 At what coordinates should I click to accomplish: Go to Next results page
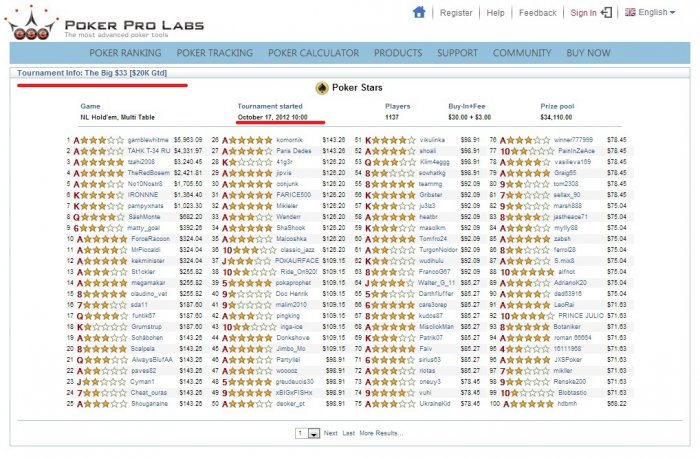(x=330, y=433)
